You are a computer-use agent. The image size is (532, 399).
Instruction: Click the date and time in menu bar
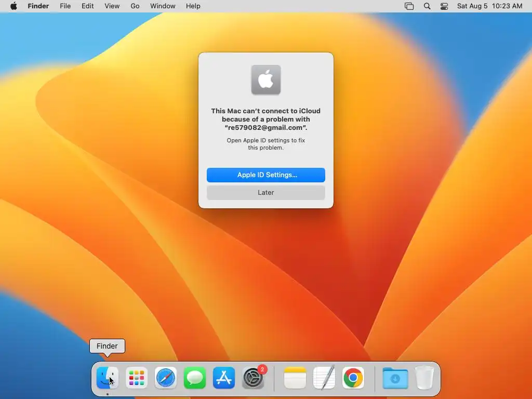pyautogui.click(x=489, y=6)
